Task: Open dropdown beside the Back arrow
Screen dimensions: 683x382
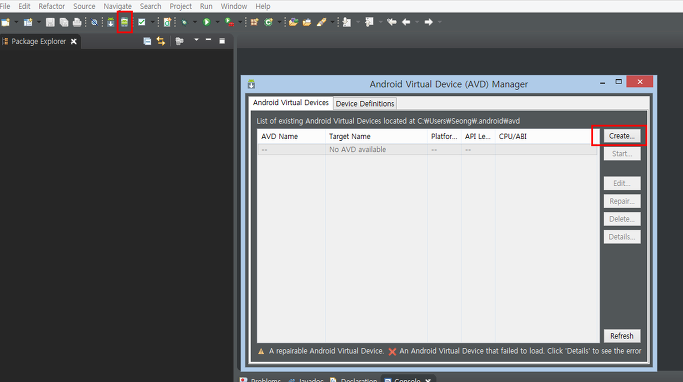Action: [x=417, y=22]
